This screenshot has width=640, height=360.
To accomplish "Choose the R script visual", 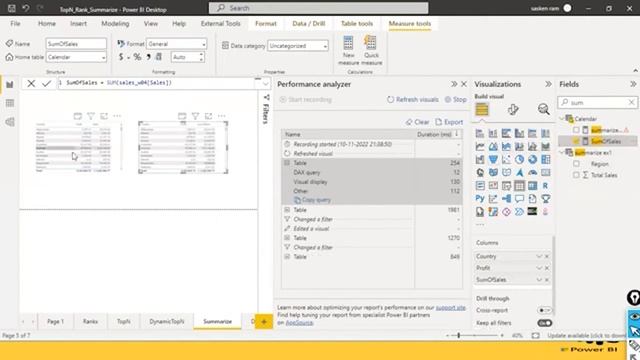I will coord(545,186).
